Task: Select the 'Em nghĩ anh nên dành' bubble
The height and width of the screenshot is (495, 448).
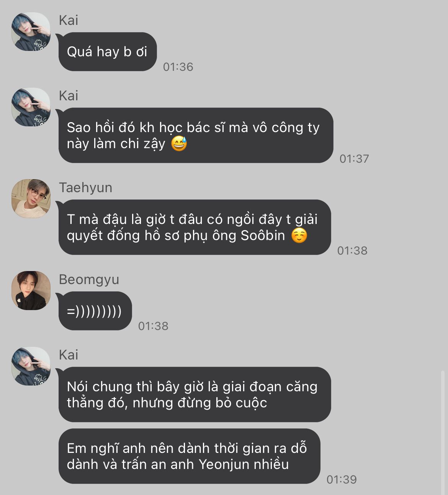Action: coord(189,456)
